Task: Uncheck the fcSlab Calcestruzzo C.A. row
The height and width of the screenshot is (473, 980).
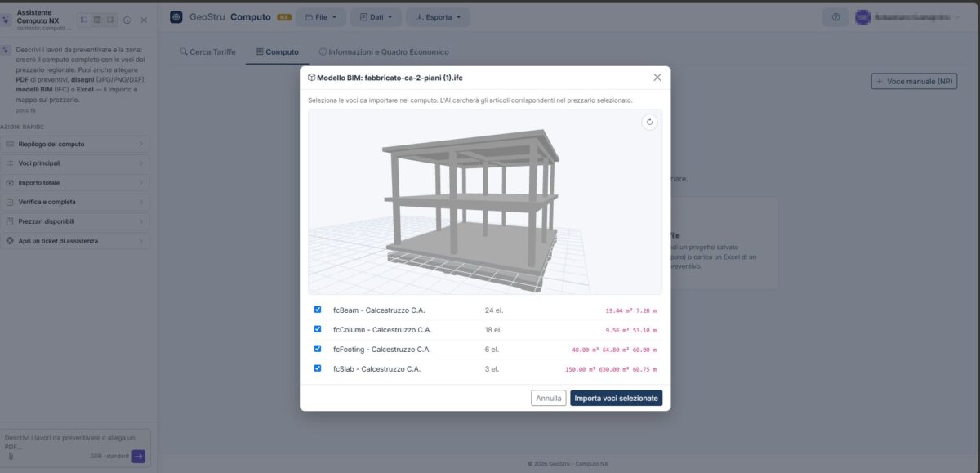Action: pos(318,368)
